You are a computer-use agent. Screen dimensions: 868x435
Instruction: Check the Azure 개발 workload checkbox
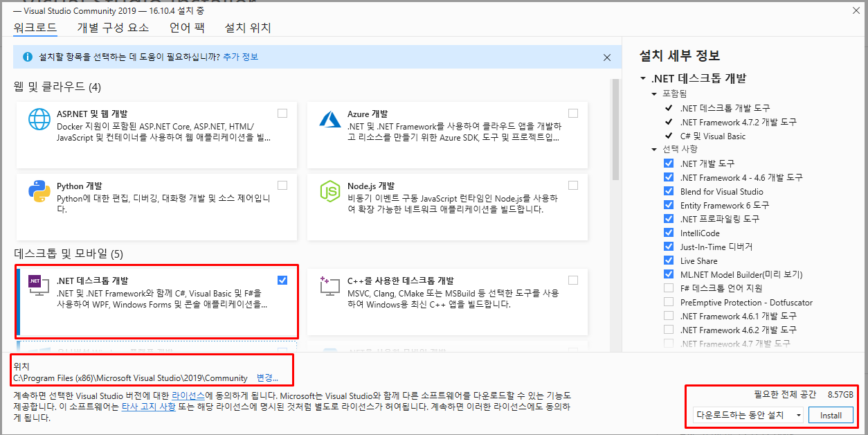[573, 113]
